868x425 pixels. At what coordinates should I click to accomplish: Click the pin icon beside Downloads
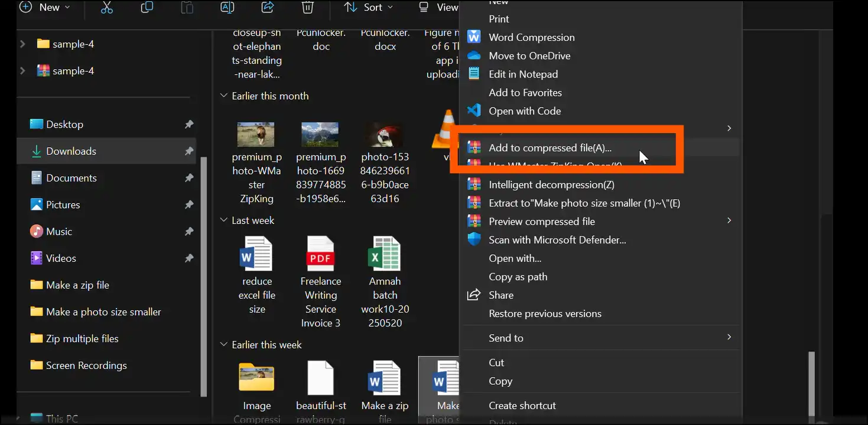coord(188,151)
